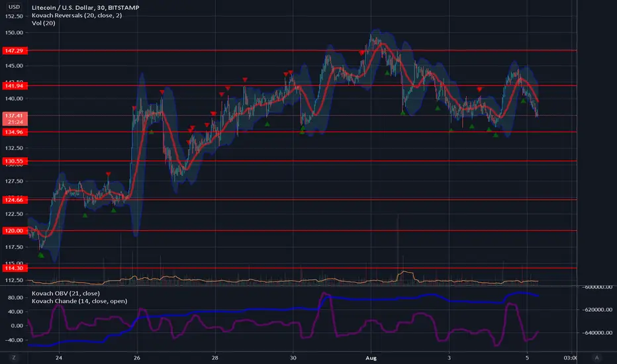This screenshot has width=617, height=364.
Task: Click the 152.50 price axis value
Action: 14,16
